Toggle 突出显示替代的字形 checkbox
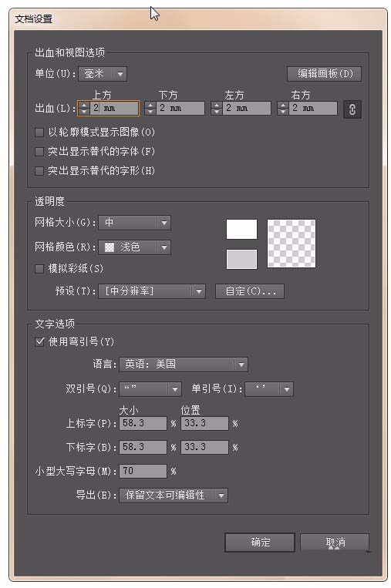 click(39, 171)
